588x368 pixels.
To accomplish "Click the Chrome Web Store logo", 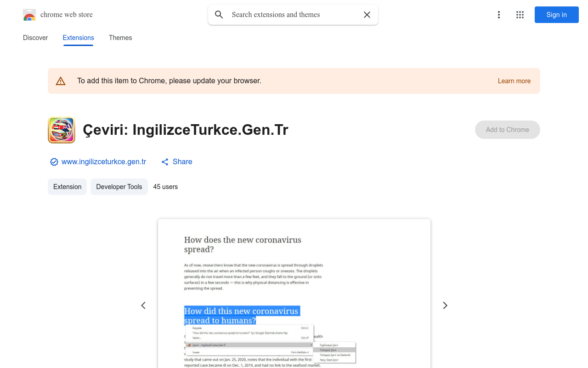I will [x=29, y=15].
